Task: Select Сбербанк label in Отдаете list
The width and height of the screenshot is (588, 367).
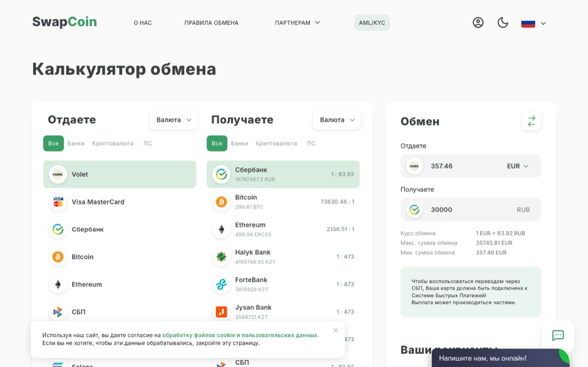Action: pyautogui.click(x=87, y=229)
